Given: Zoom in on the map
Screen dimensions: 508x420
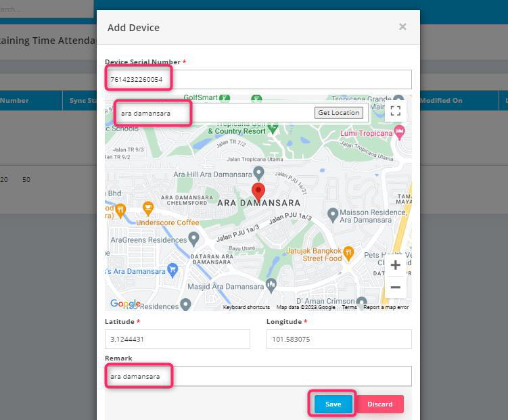Looking at the screenshot, I should (395, 265).
